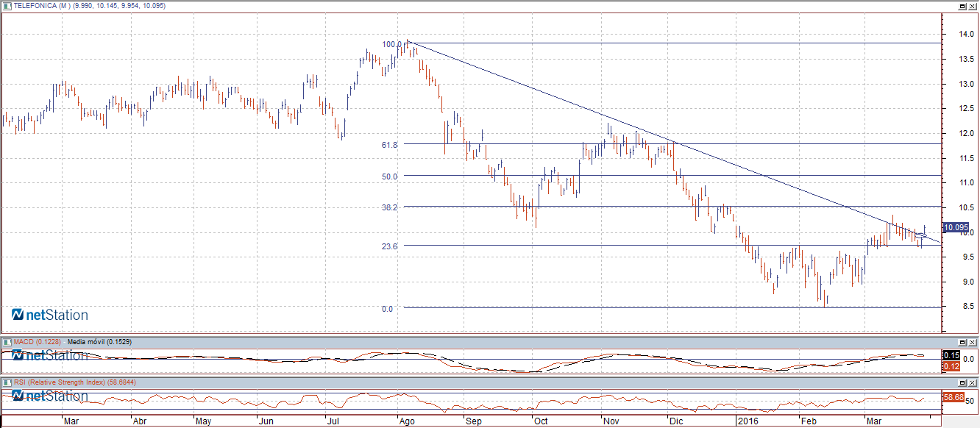Click the 0.0 Fibonacci level label
The height and width of the screenshot is (428, 980).
point(388,309)
